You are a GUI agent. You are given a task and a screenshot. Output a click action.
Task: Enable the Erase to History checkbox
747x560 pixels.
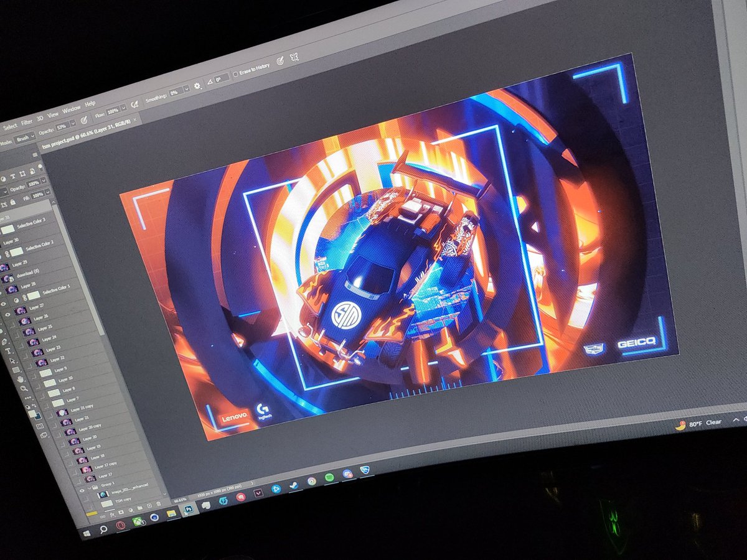[x=235, y=74]
